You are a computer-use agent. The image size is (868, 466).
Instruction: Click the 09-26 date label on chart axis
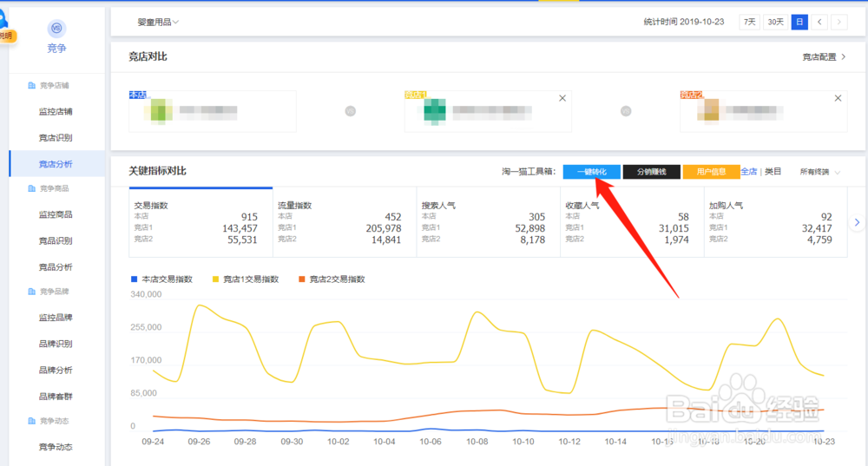pos(199,441)
